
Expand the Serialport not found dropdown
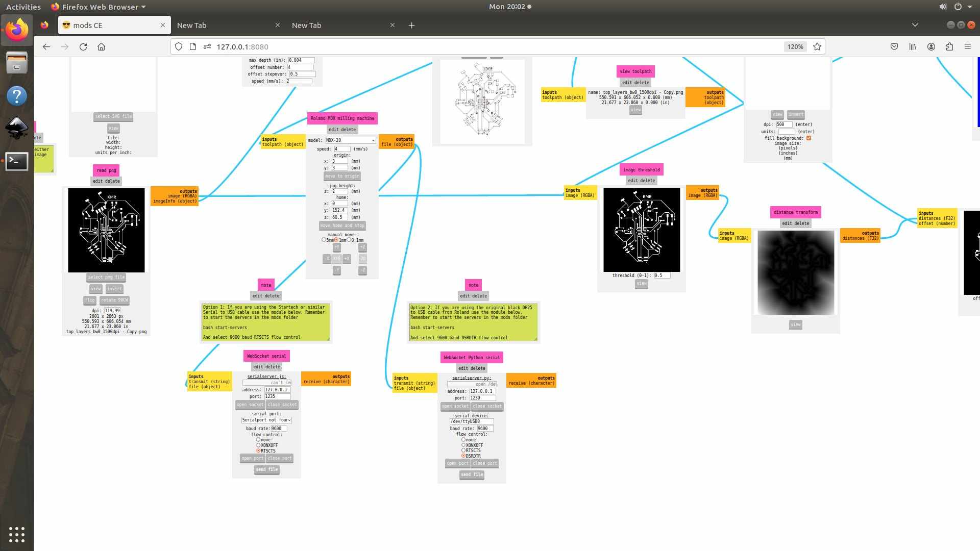(x=266, y=420)
